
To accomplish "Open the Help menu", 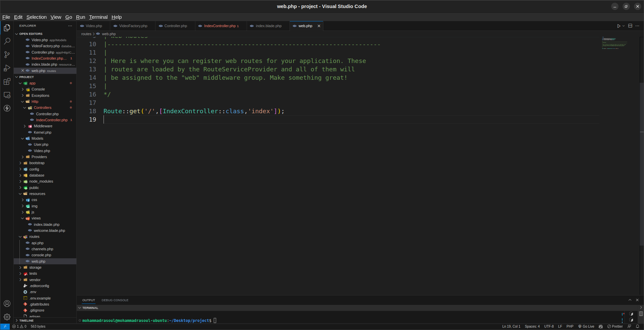I will coord(117,17).
